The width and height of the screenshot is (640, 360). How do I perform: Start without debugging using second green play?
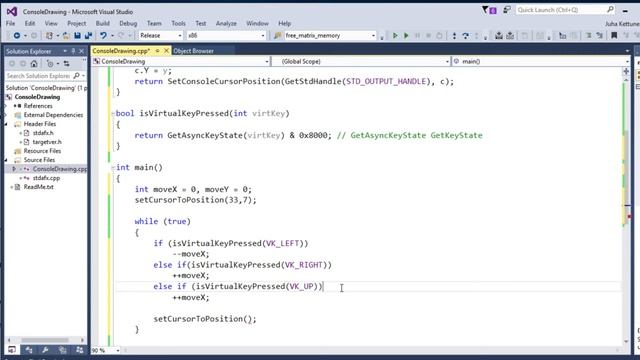(x=406, y=36)
